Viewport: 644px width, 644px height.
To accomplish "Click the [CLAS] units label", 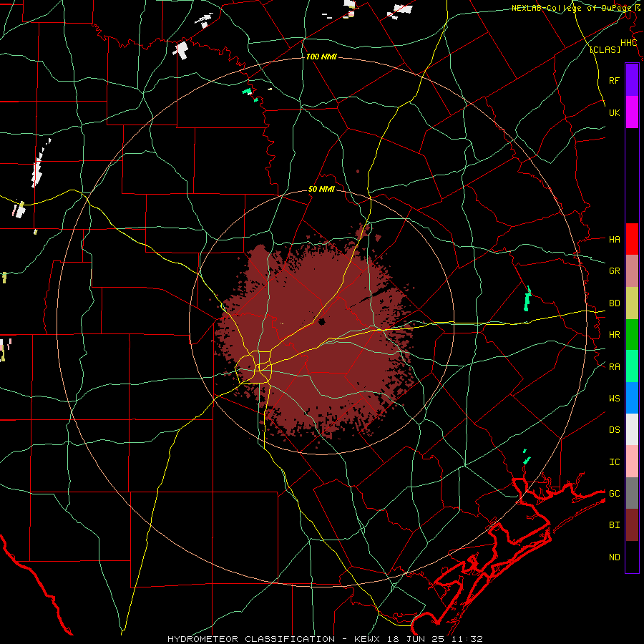I will tap(605, 49).
